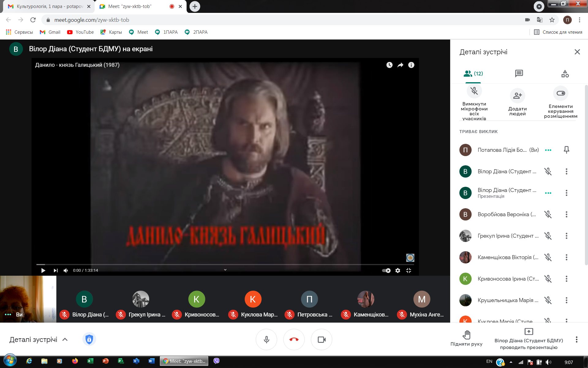The width and height of the screenshot is (588, 368).
Task: Open Список для чтения reading list
Action: click(558, 32)
